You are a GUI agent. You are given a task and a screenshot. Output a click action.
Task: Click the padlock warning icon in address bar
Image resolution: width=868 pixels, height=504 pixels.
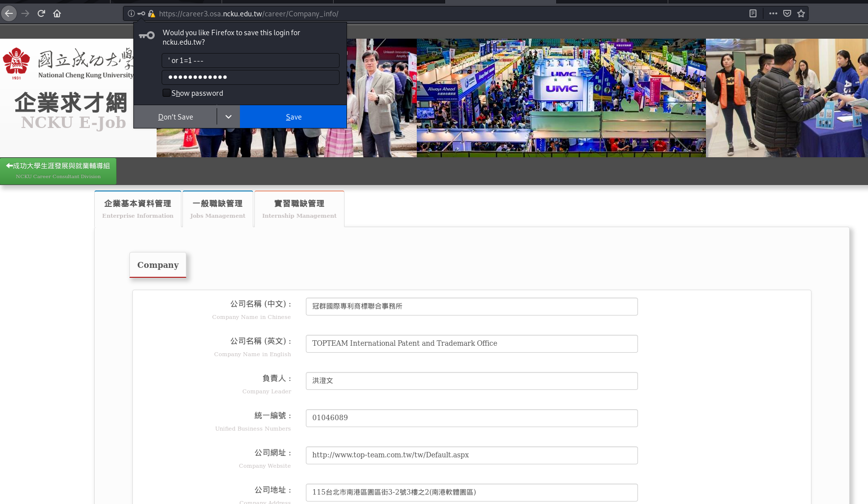(152, 13)
